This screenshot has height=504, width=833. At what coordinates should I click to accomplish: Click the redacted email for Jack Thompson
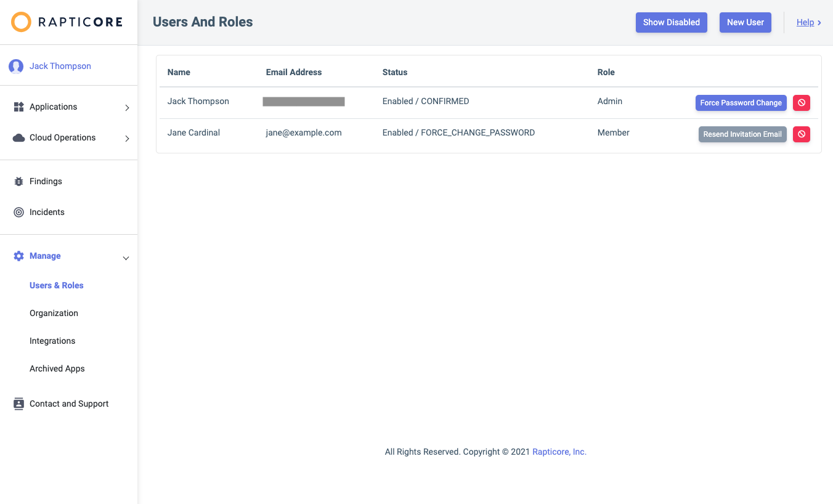coord(304,102)
